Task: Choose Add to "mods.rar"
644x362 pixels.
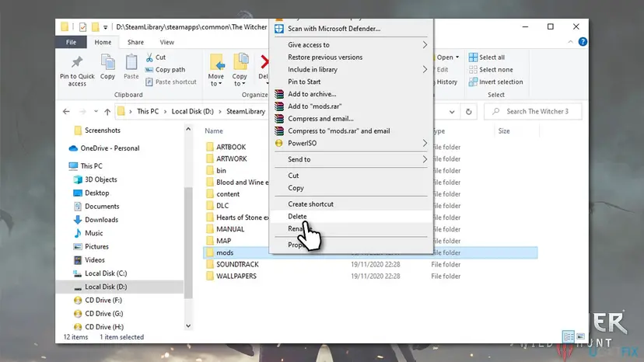Action: tap(351, 106)
